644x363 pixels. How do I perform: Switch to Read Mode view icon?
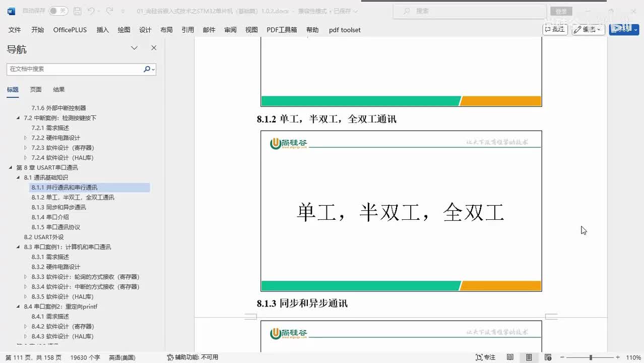(510, 357)
